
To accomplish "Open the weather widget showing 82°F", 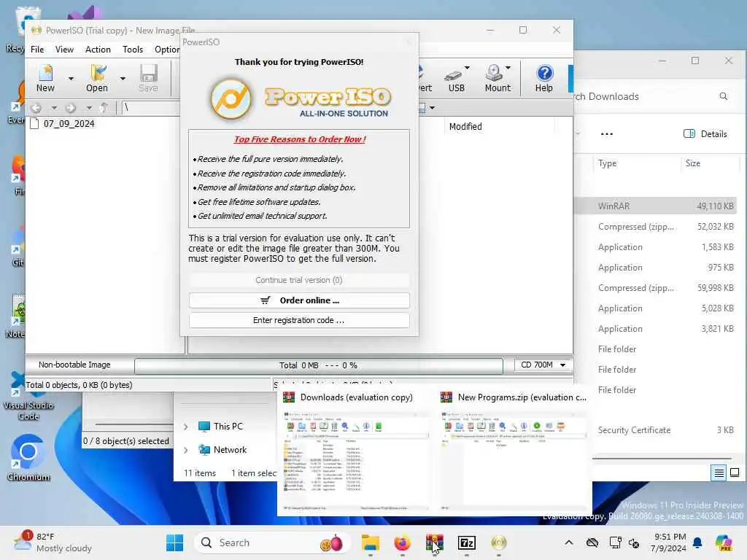I will [53, 542].
